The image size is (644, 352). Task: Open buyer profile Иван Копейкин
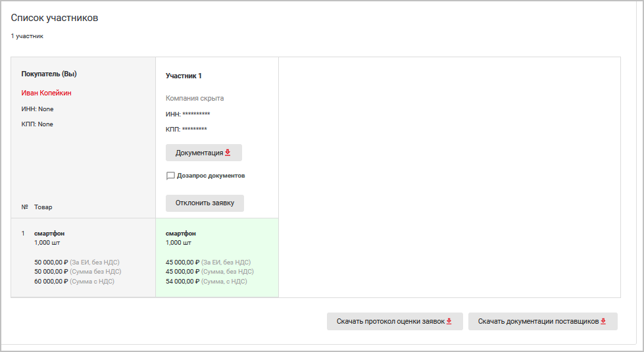[46, 93]
